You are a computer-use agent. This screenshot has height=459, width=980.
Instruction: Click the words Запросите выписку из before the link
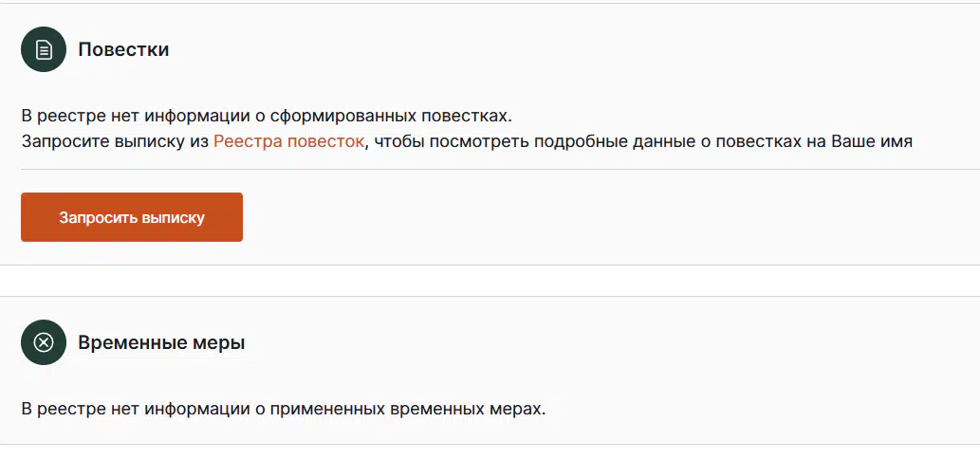tap(115, 141)
